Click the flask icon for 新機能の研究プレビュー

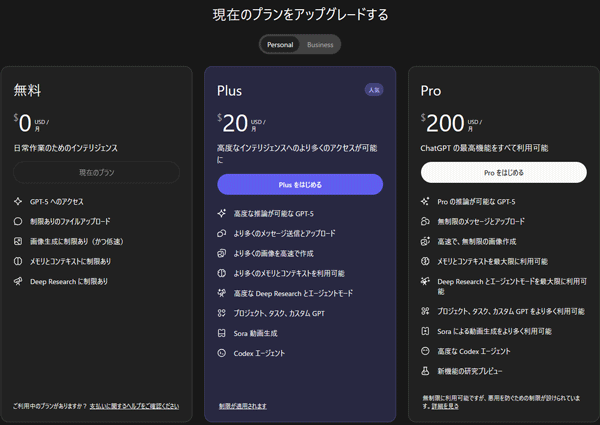coord(425,371)
